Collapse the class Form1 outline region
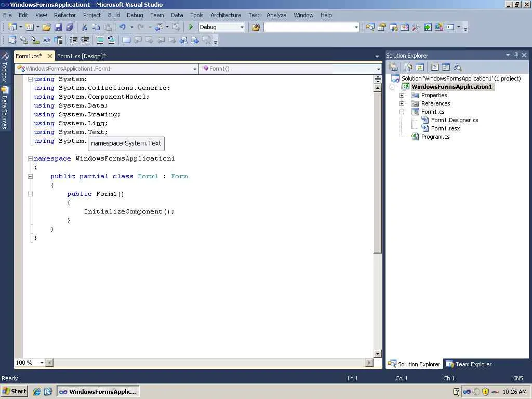The width and height of the screenshot is (532, 399). (x=30, y=176)
